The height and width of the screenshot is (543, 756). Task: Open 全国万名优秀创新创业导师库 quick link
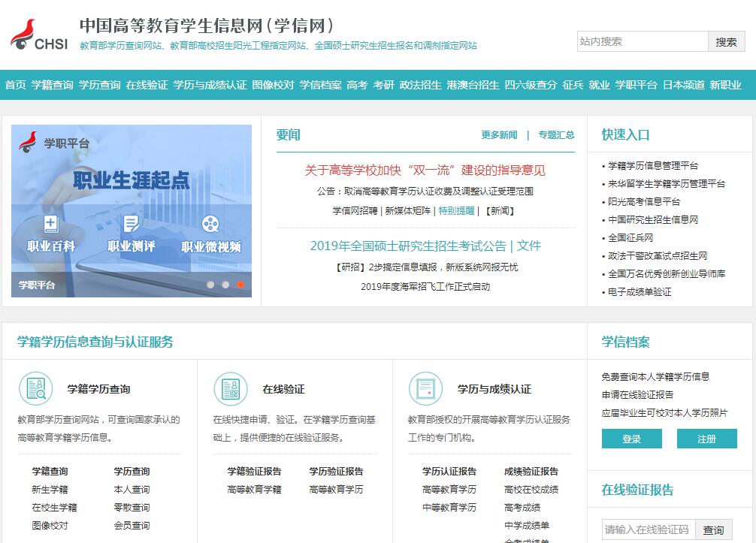pos(667,273)
